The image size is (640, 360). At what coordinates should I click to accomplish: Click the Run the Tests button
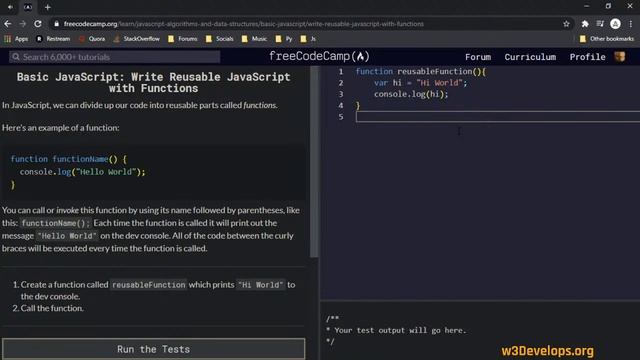point(153,349)
